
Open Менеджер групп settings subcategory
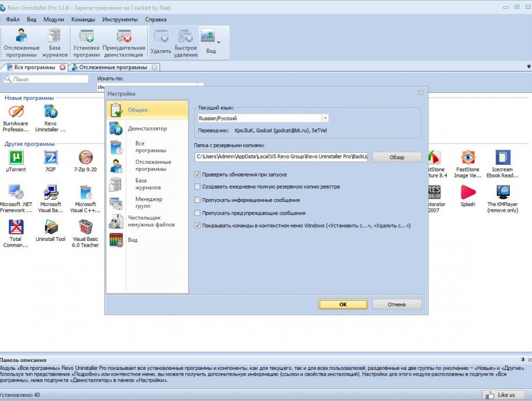tap(147, 203)
